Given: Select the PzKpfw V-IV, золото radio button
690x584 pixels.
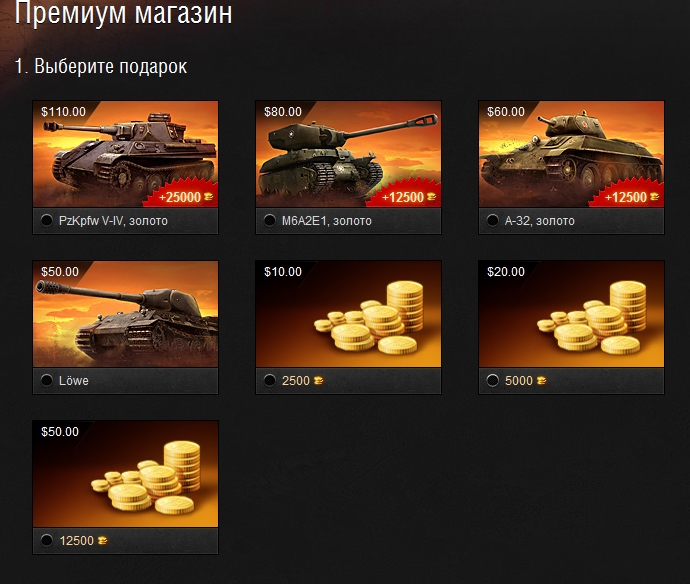Looking at the screenshot, I should tap(47, 220).
